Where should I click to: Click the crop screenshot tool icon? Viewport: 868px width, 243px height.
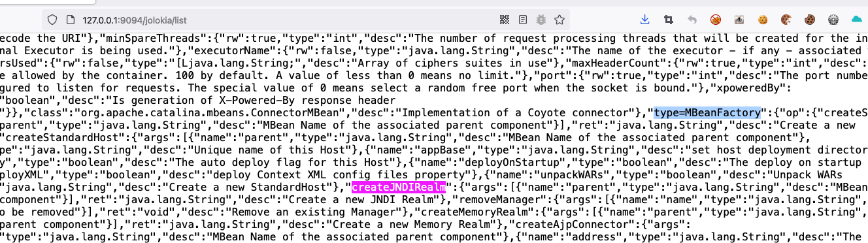point(669,20)
